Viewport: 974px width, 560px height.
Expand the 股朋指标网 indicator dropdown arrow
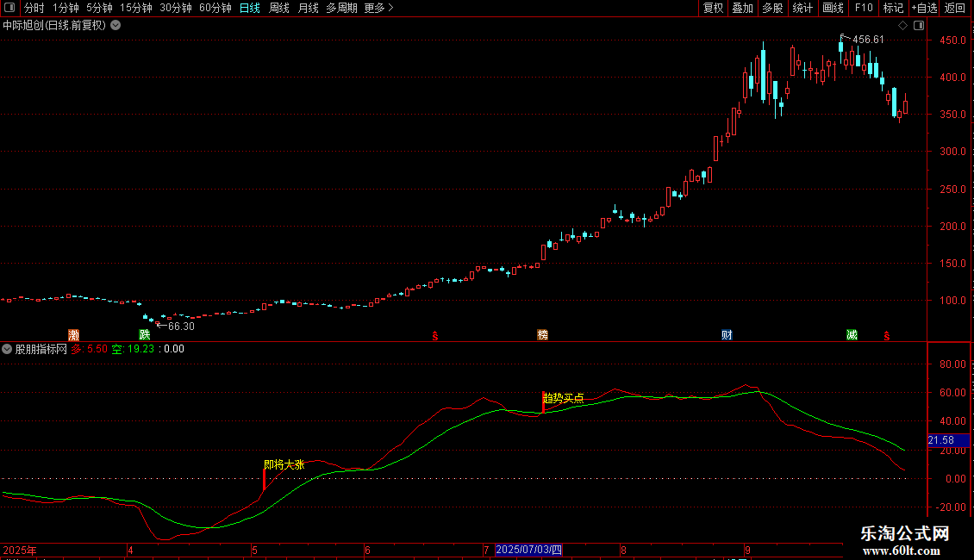pos(7,349)
